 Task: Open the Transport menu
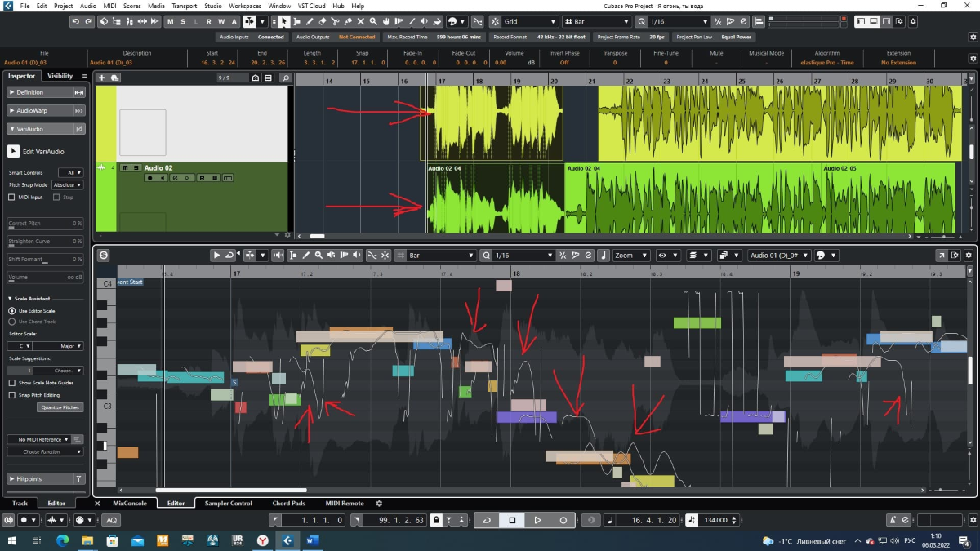(x=185, y=6)
